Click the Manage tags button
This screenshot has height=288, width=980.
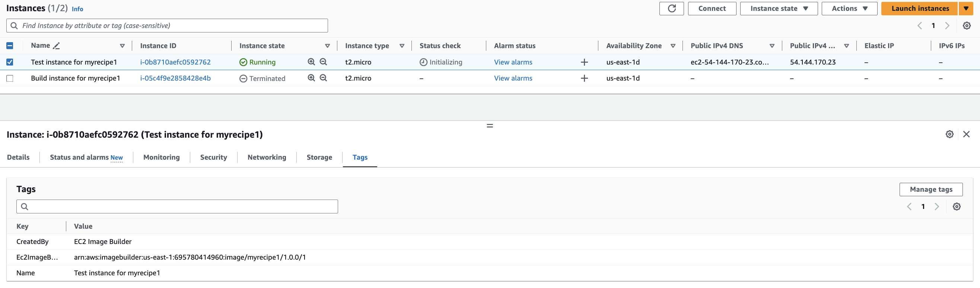930,190
